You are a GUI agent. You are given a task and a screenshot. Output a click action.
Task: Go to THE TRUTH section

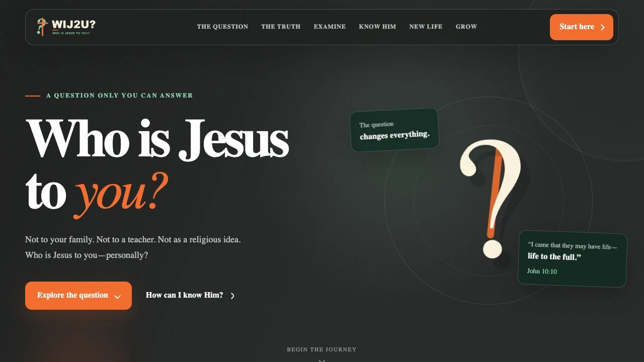coord(281,27)
